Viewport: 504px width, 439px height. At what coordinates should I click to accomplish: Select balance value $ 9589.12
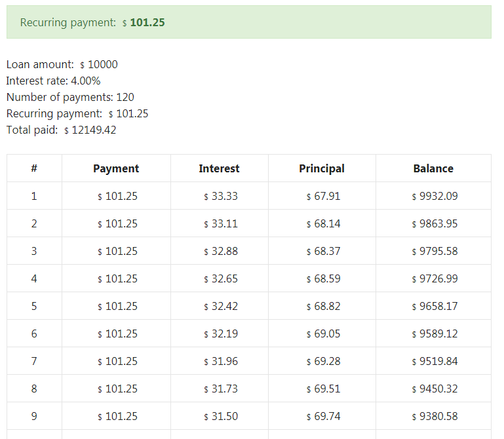click(435, 334)
